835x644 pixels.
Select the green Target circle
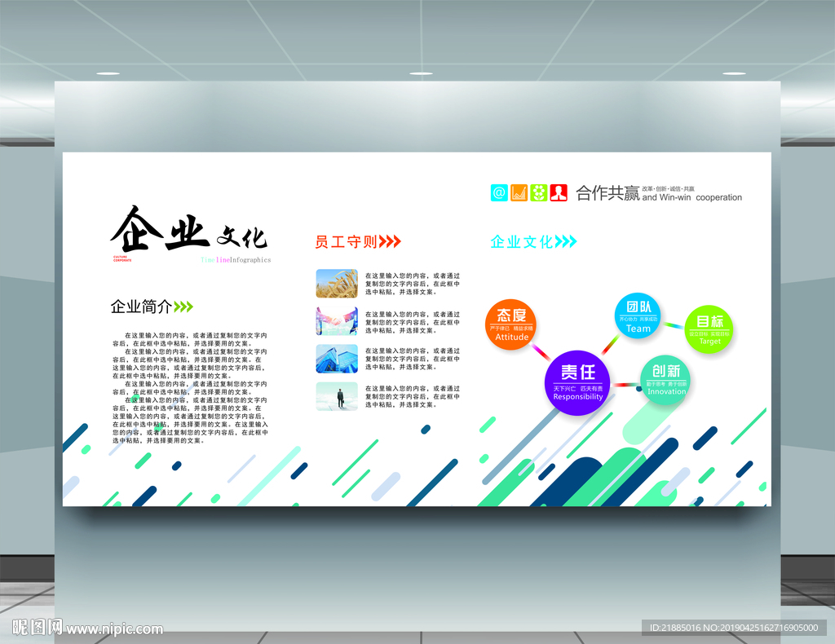click(x=709, y=329)
